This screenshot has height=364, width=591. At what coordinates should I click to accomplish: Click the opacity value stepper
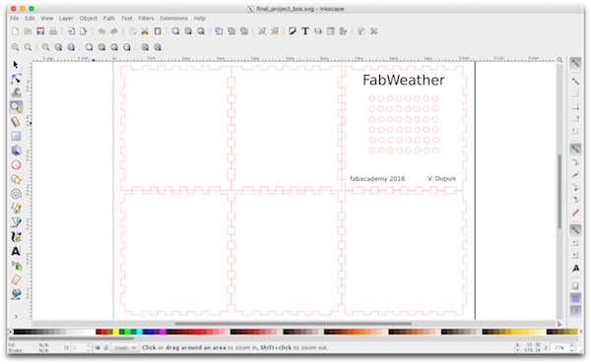coord(89,348)
